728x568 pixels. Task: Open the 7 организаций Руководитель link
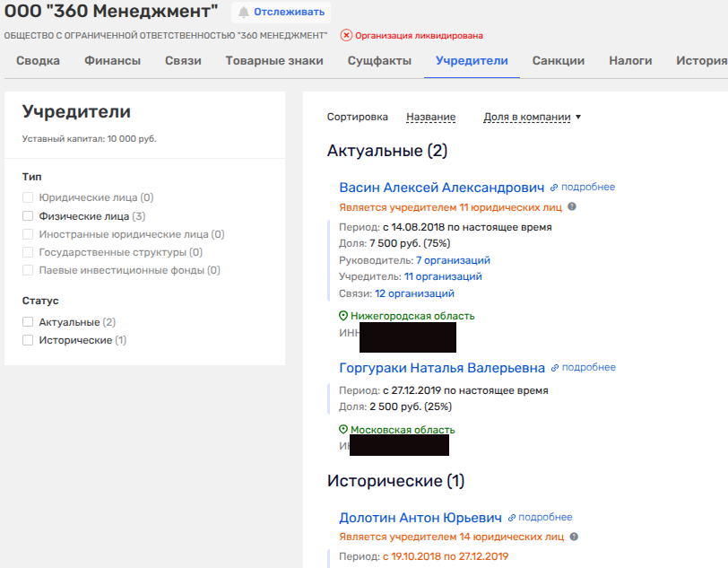coord(453,260)
